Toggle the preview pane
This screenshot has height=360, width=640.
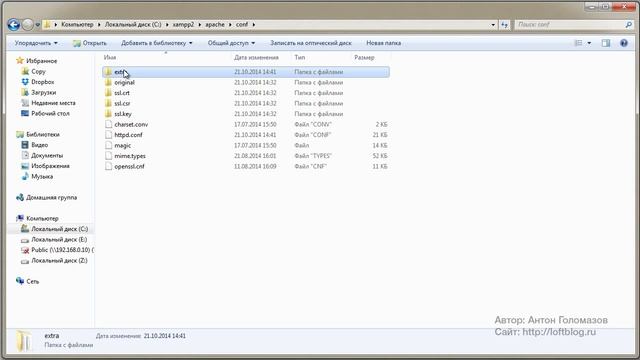tap(606, 43)
